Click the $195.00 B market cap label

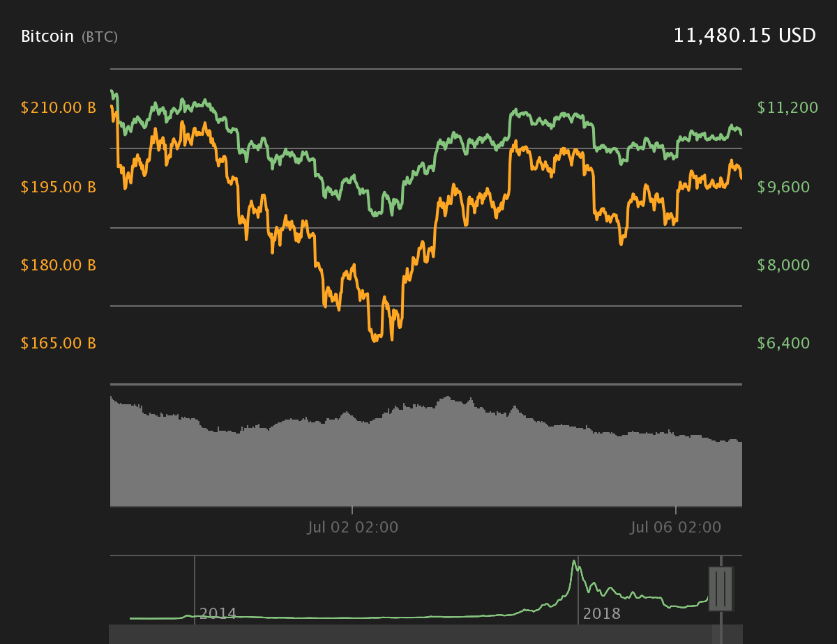(59, 187)
